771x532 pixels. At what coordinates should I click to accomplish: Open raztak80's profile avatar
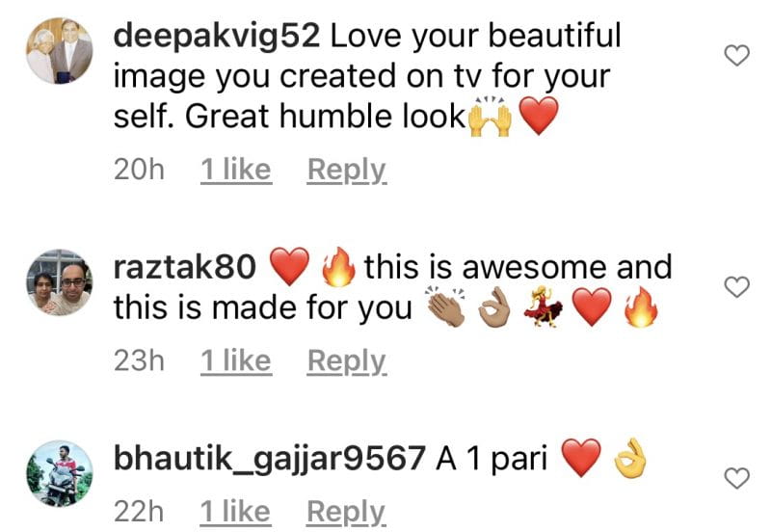pyautogui.click(x=59, y=282)
